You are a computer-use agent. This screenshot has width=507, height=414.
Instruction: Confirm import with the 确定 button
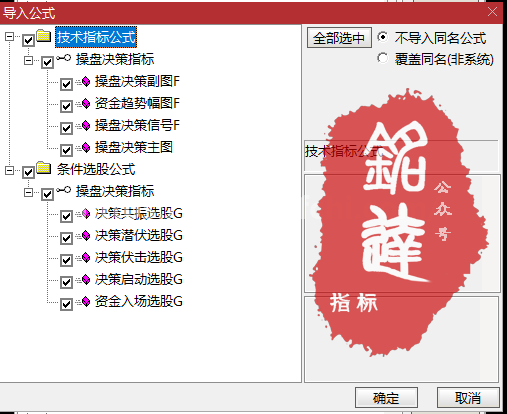click(x=386, y=398)
